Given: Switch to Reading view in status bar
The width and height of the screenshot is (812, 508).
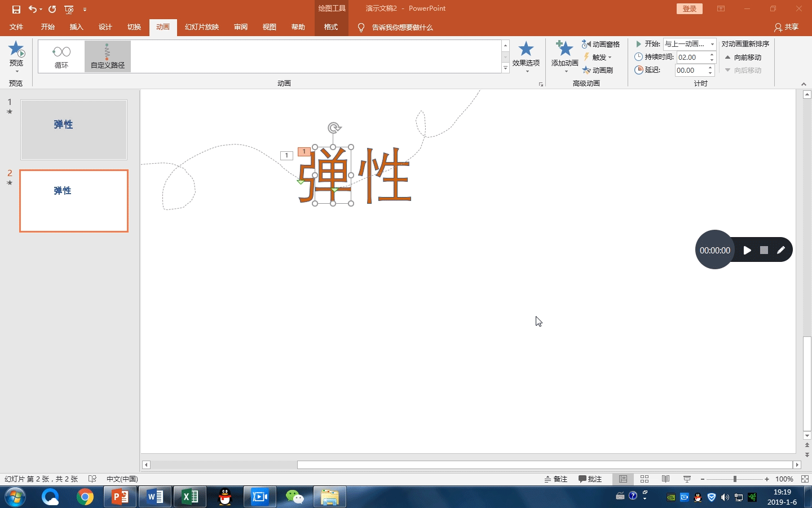Looking at the screenshot, I should [x=666, y=479].
